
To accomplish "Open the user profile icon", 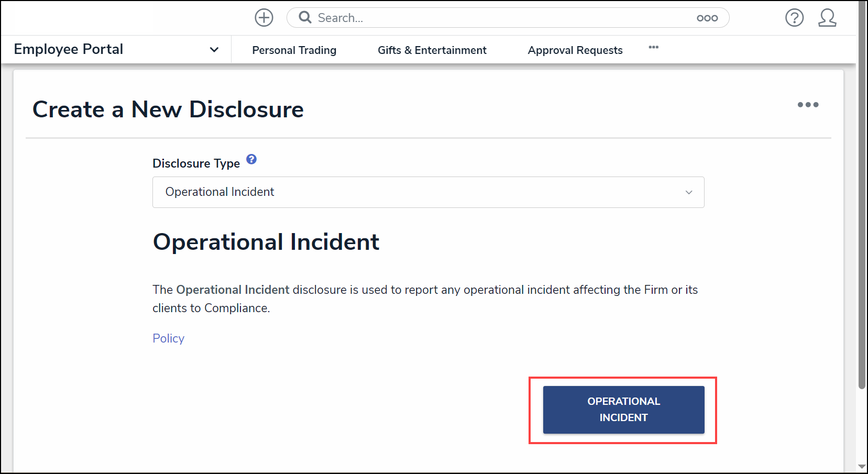I will click(828, 17).
